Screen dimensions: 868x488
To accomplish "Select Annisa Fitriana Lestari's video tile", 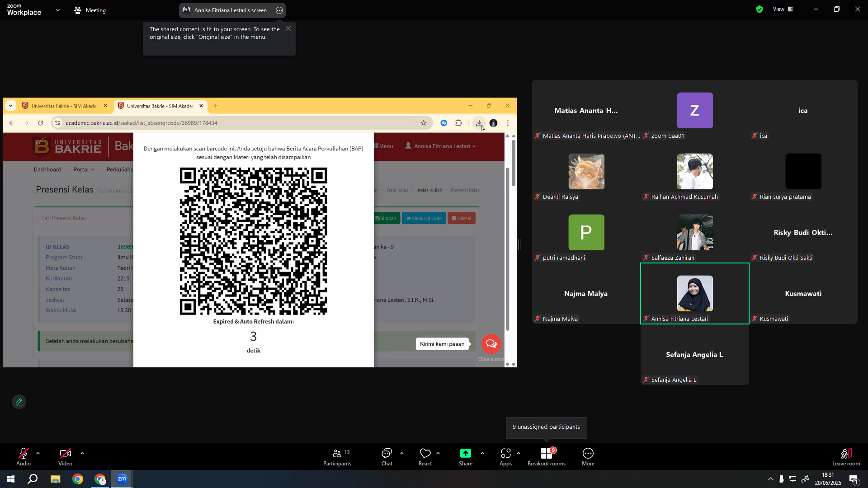I will click(695, 294).
